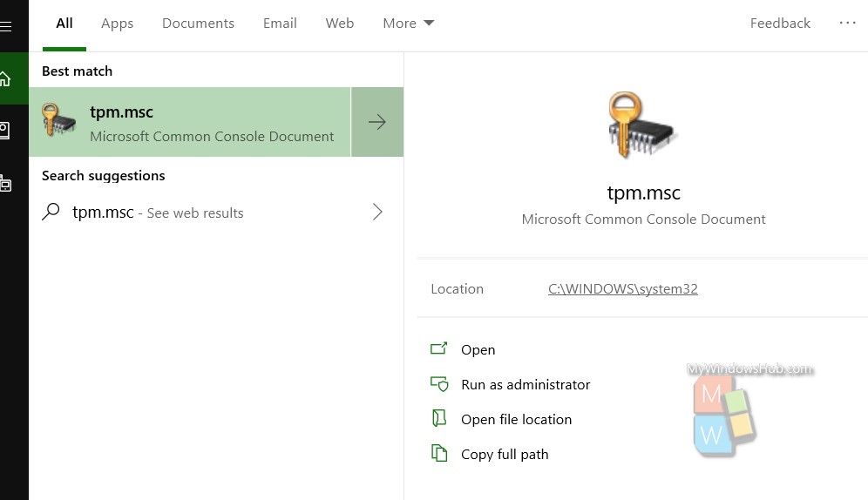
Task: Select the Home icon in sidebar
Action: tap(5, 78)
